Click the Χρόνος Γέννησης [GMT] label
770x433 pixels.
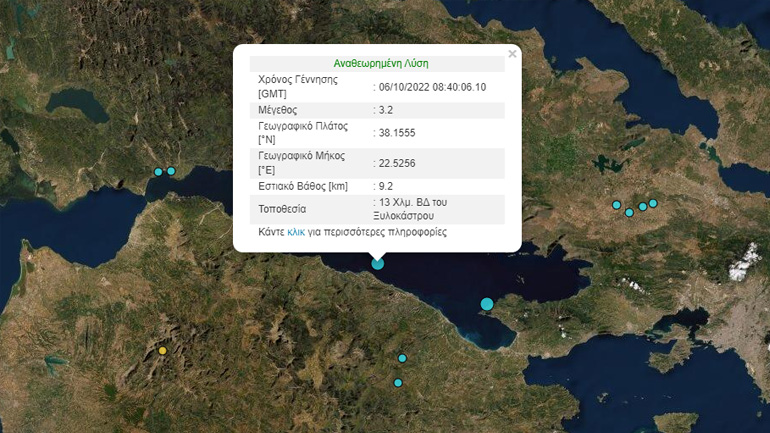tap(298, 86)
